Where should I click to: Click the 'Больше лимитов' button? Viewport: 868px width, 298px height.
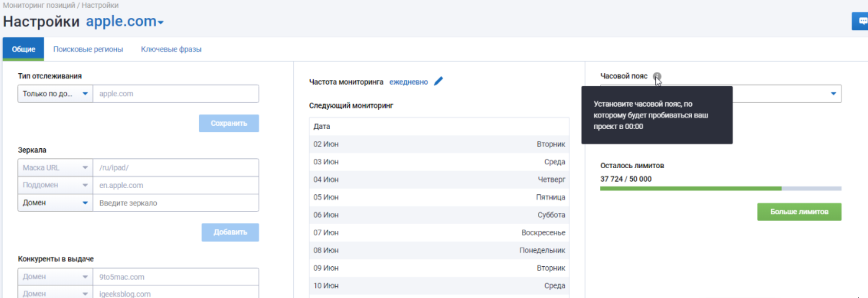click(799, 212)
